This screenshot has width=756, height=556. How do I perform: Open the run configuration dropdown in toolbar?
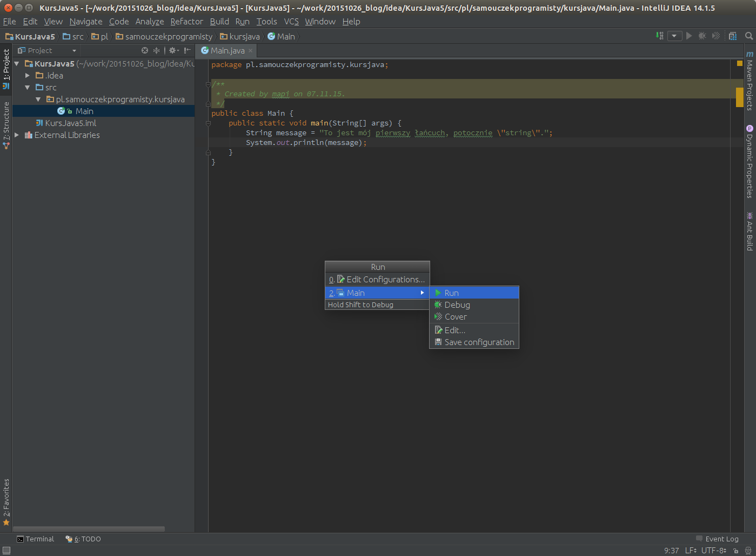tap(674, 36)
